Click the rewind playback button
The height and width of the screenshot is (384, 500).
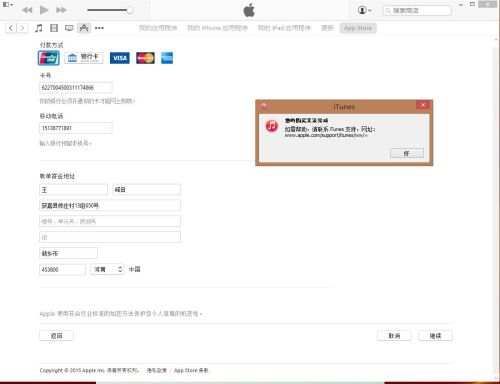coord(27,10)
